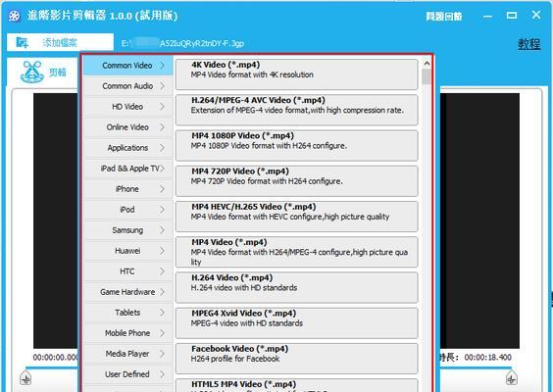Select the Applications category
Viewport: 553px width, 392px height.
[x=128, y=148]
